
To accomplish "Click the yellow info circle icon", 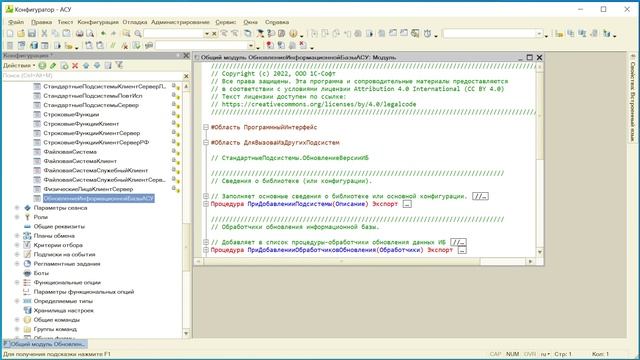I will coord(293,33).
